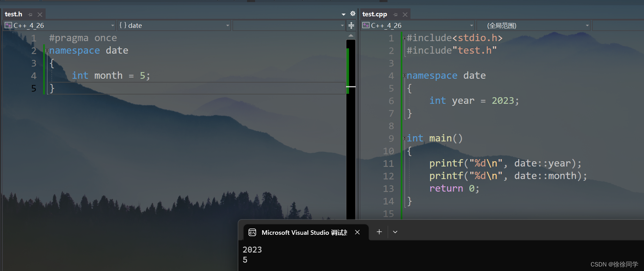Open the window settings gear icon
644x271 pixels.
(353, 14)
